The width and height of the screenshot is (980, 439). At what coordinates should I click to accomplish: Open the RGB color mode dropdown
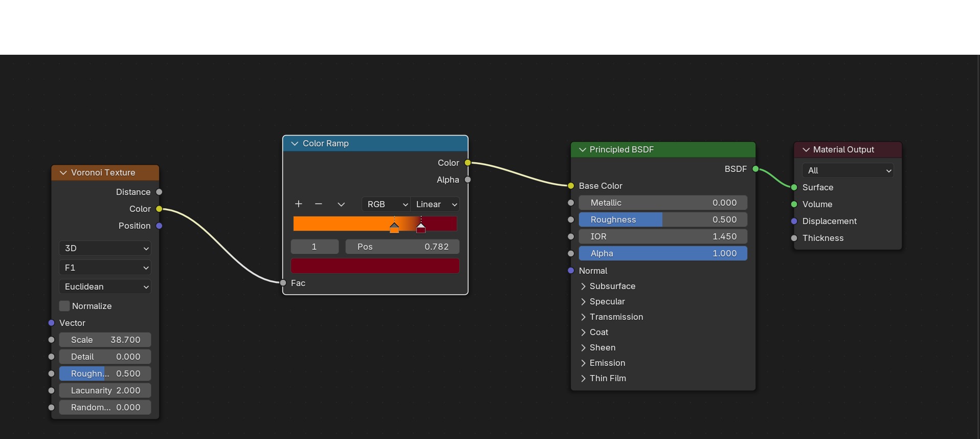386,204
